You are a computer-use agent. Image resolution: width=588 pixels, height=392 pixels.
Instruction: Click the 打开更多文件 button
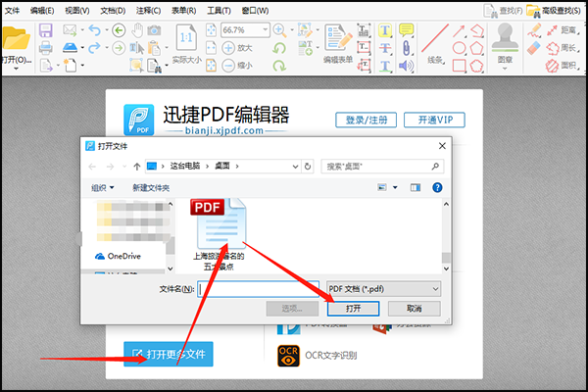169,354
